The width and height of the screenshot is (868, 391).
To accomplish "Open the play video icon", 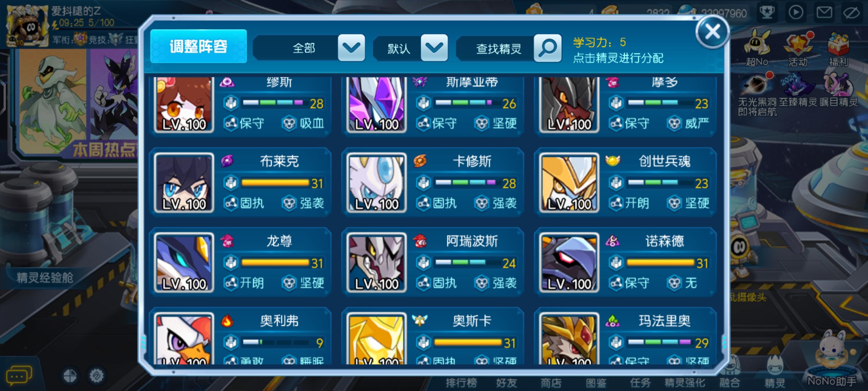I will (796, 12).
